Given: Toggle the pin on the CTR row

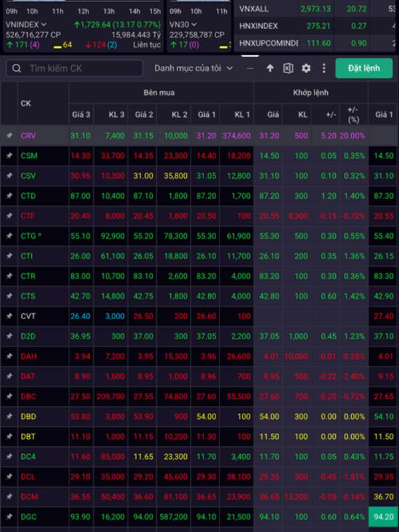Looking at the screenshot, I should pyautogui.click(x=9, y=276).
